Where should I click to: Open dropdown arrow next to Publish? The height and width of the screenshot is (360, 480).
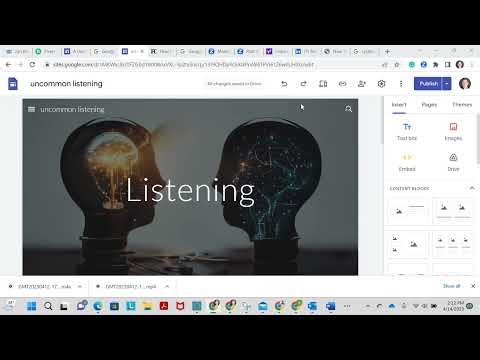point(446,84)
